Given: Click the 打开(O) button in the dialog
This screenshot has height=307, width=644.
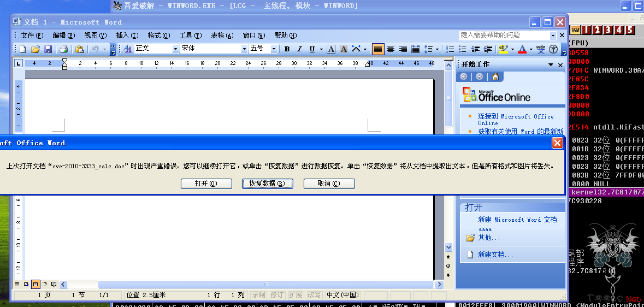Looking at the screenshot, I should click(206, 184).
